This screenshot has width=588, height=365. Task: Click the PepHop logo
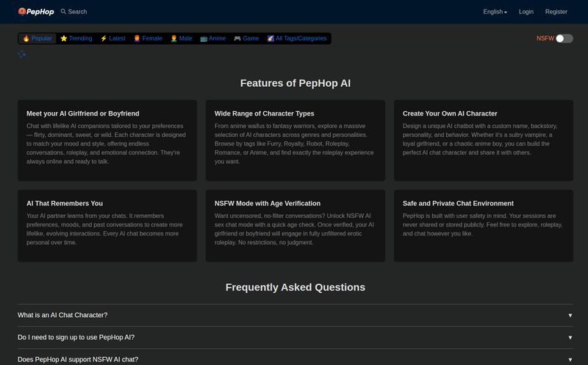pos(36,12)
